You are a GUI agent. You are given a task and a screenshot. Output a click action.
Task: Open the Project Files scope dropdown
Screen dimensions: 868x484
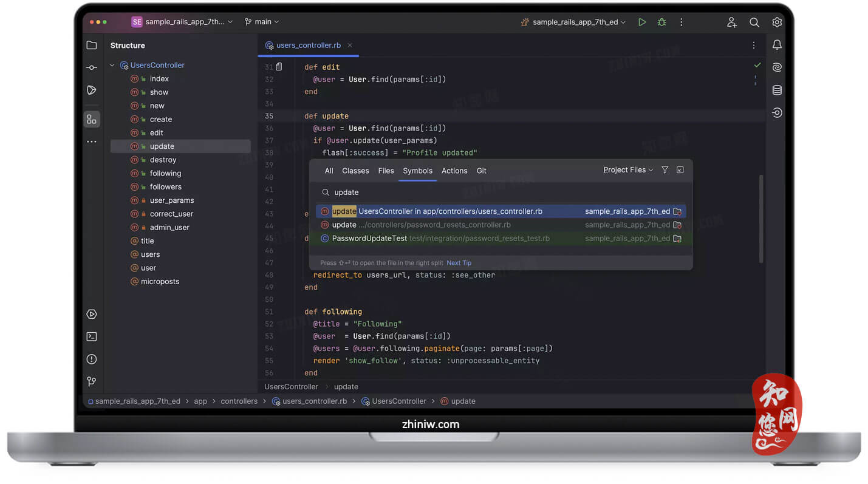click(628, 170)
